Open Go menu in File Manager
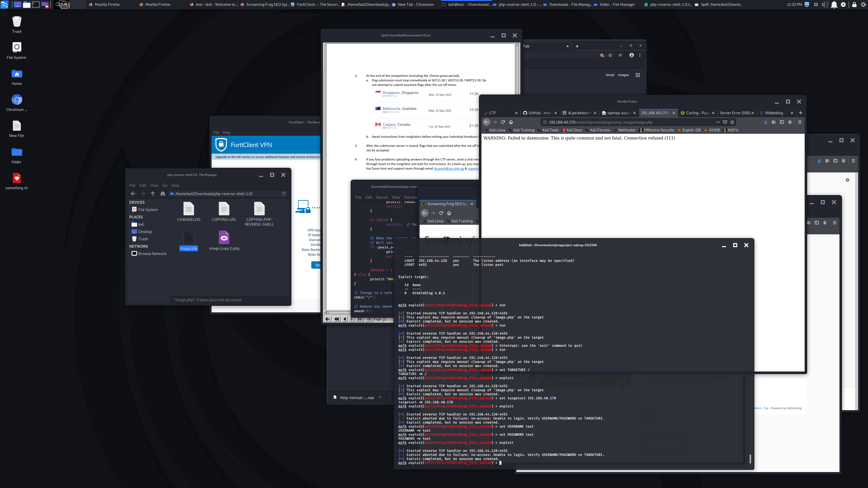 tap(165, 185)
